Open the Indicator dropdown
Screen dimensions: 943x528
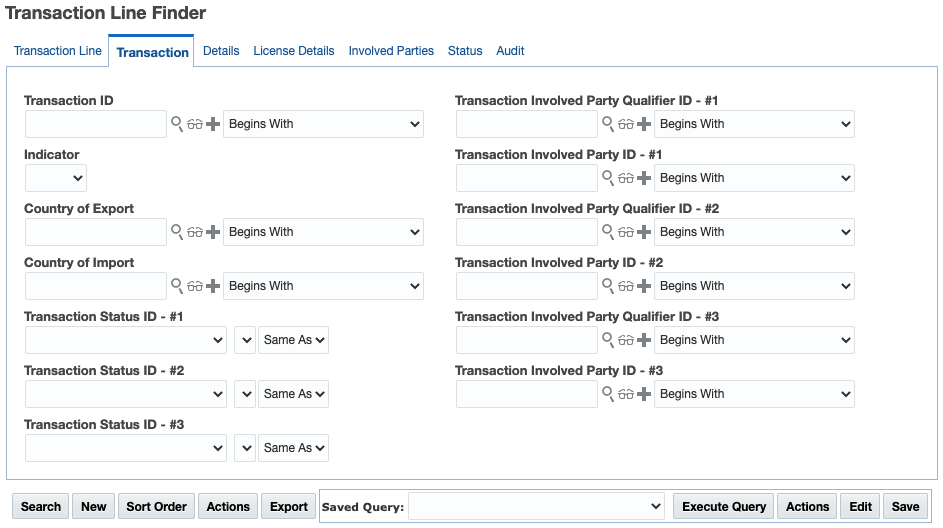(x=56, y=178)
